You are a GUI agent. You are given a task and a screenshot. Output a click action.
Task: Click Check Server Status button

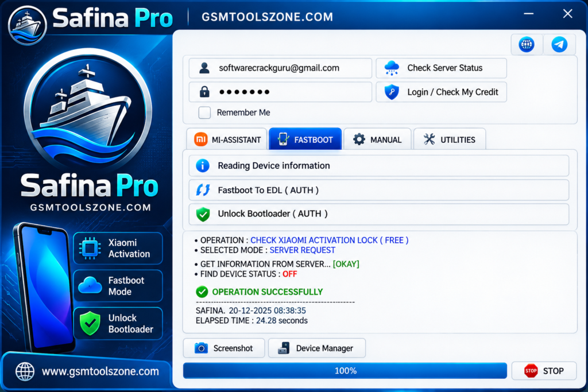click(442, 68)
